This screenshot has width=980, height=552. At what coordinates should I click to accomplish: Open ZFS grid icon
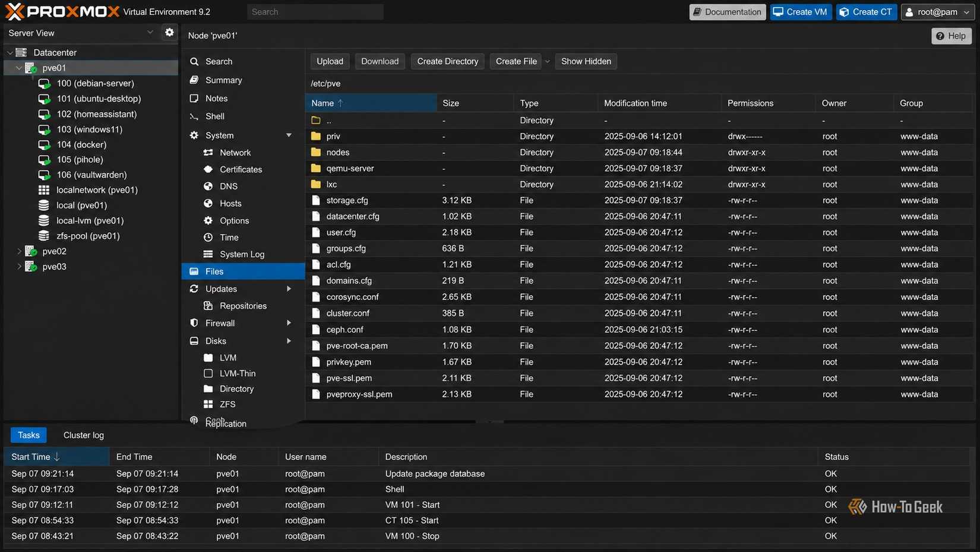click(208, 405)
